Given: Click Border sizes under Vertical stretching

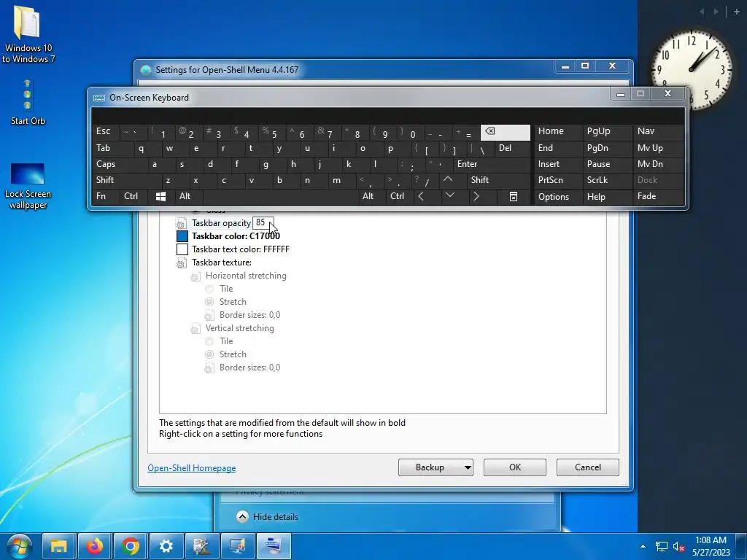Looking at the screenshot, I should pyautogui.click(x=249, y=367).
